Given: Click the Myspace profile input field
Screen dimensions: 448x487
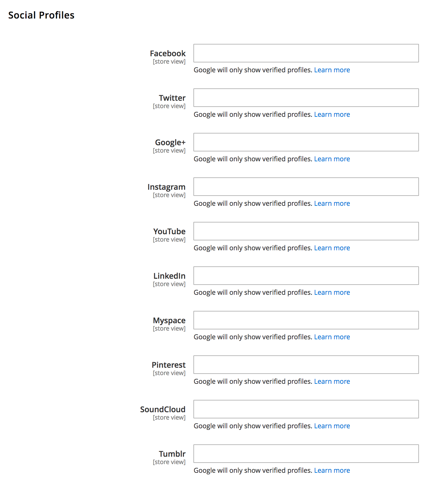Looking at the screenshot, I should (306, 320).
